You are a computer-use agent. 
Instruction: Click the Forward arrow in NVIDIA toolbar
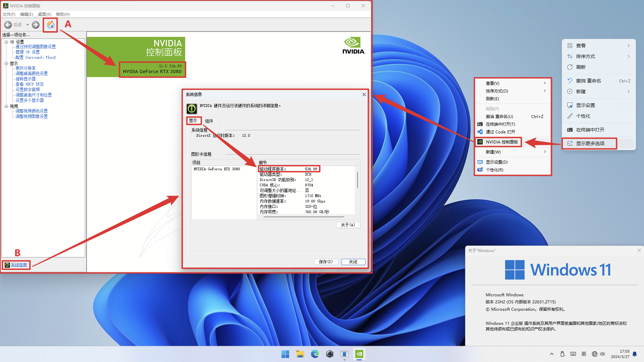36,25
